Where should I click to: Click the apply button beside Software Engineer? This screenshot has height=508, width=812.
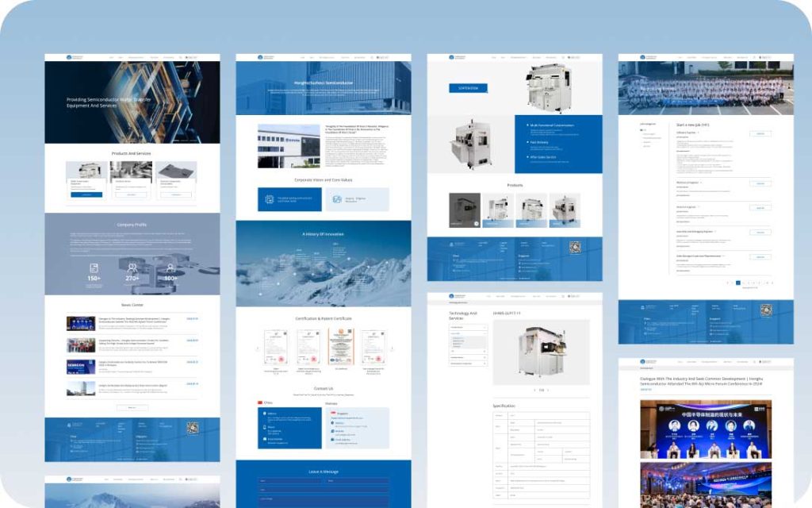tap(760, 133)
